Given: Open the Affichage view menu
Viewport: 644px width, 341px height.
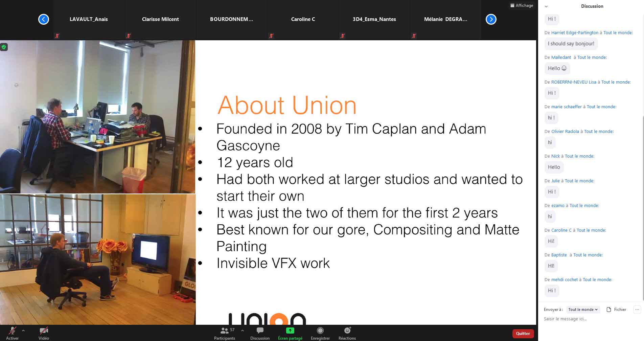Looking at the screenshot, I should point(522,5).
